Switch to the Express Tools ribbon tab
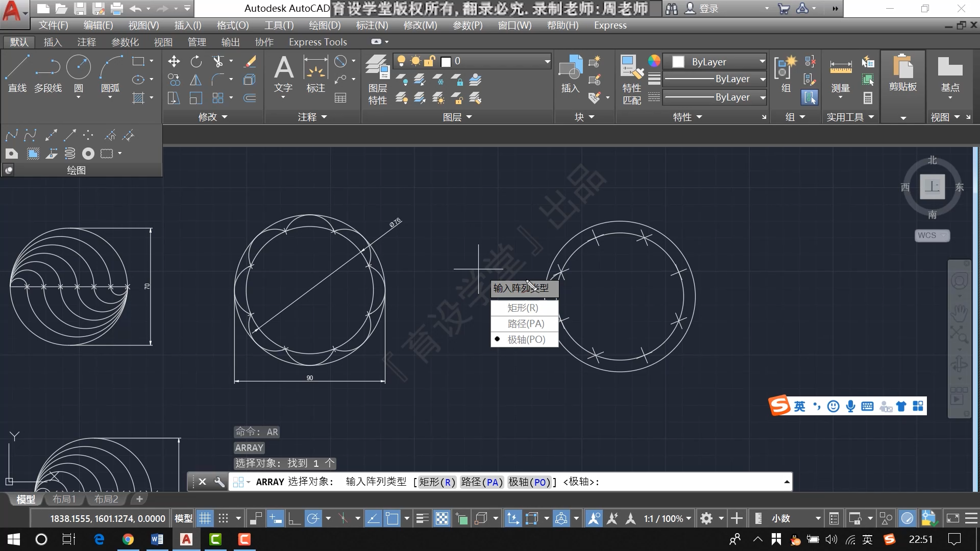Screen dimensions: 980x551 317,42
